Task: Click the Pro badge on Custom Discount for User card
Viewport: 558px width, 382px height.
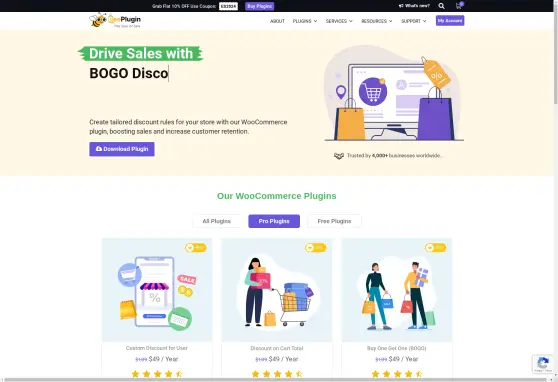Action: coord(195,247)
